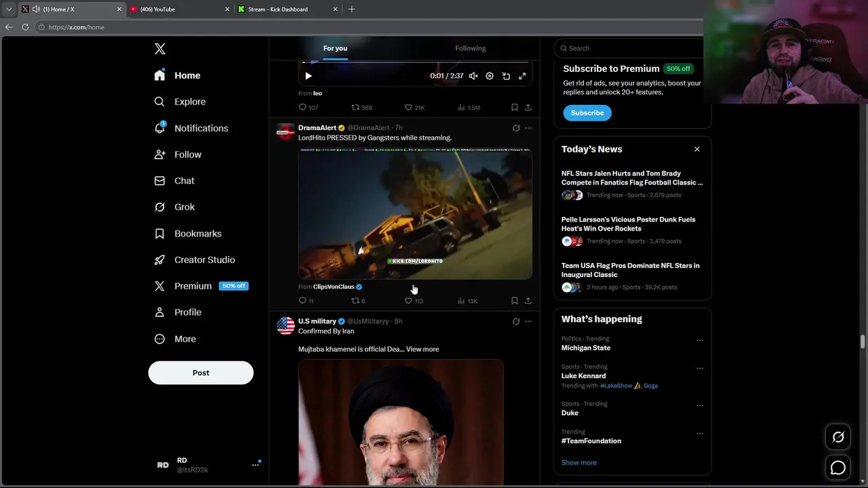Image resolution: width=868 pixels, height=488 pixels.
Task: Open Explore search page
Action: point(180,102)
